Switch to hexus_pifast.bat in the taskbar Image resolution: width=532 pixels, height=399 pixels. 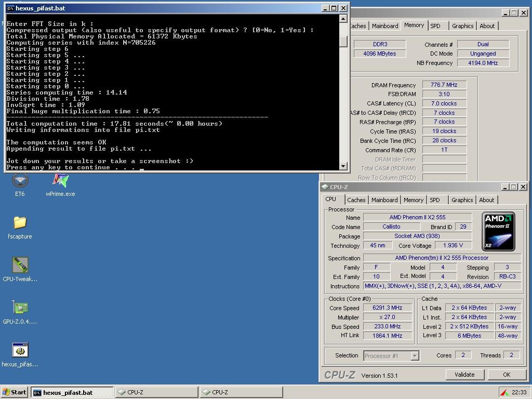pyautogui.click(x=72, y=393)
